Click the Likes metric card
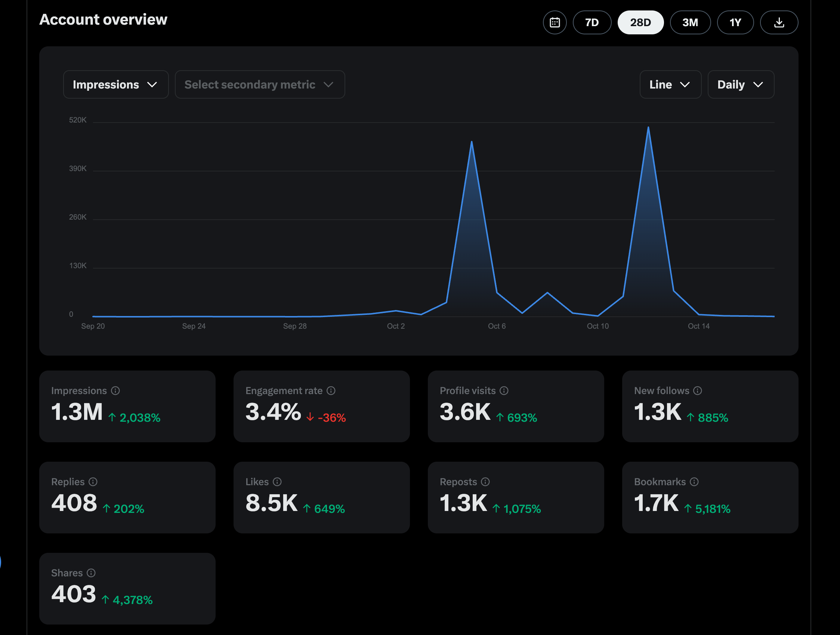The image size is (840, 635). coord(321,497)
